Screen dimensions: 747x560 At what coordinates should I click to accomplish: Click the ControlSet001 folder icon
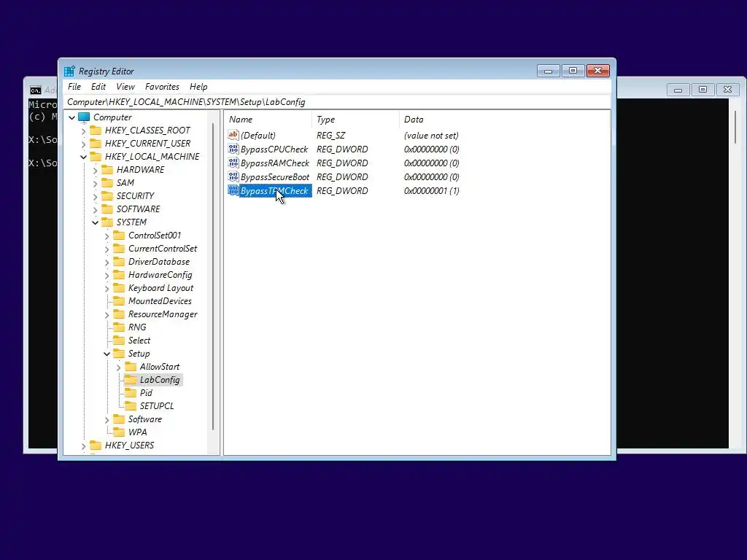pyautogui.click(x=119, y=236)
